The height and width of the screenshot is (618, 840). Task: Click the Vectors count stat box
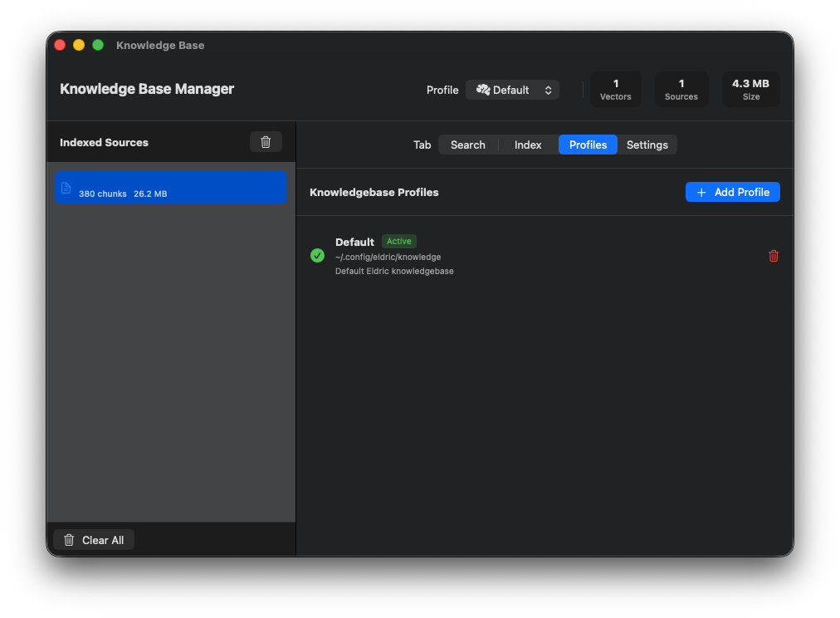tap(615, 90)
